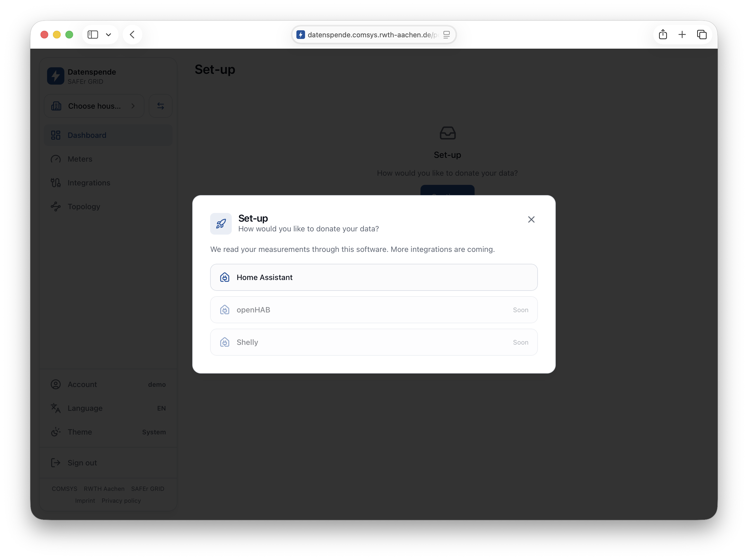Click the Sign out arrow icon
This screenshot has width=748, height=560.
(x=56, y=463)
